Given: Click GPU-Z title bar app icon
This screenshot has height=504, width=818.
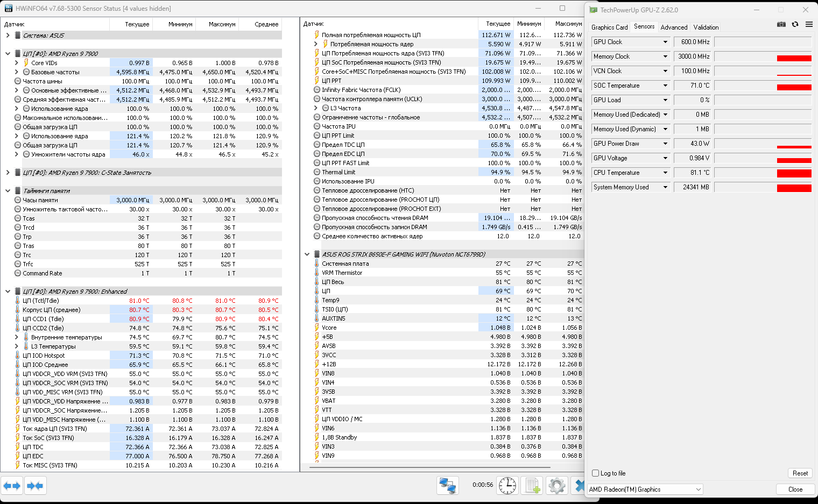Looking at the screenshot, I should coord(594,10).
